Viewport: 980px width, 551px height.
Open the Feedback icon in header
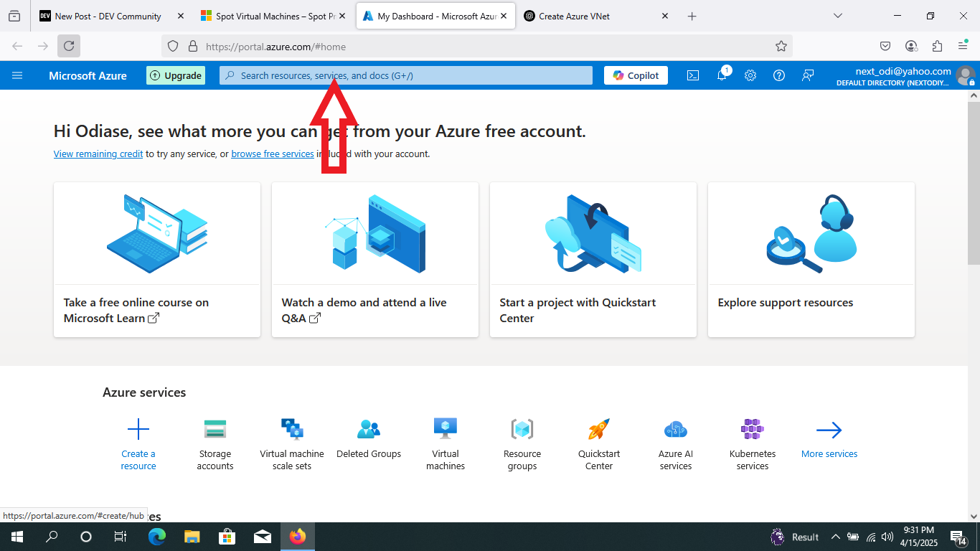pyautogui.click(x=808, y=75)
